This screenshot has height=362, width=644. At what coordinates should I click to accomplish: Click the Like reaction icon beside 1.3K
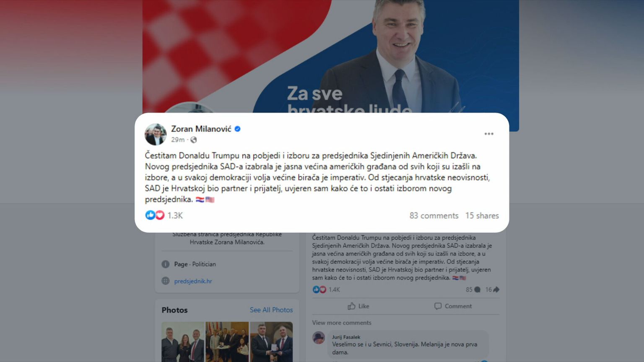[x=150, y=215]
